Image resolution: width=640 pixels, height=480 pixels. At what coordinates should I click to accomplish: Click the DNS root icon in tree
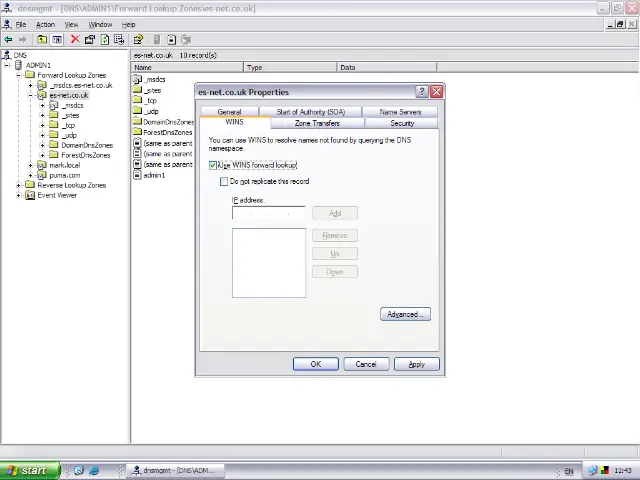pos(7,55)
